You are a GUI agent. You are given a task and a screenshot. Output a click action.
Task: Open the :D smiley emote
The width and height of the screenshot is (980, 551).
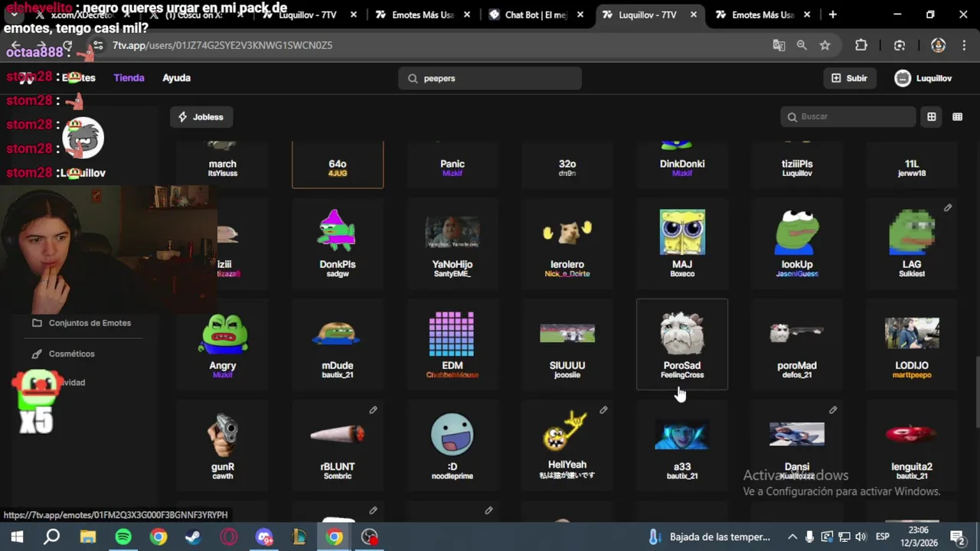(452, 445)
